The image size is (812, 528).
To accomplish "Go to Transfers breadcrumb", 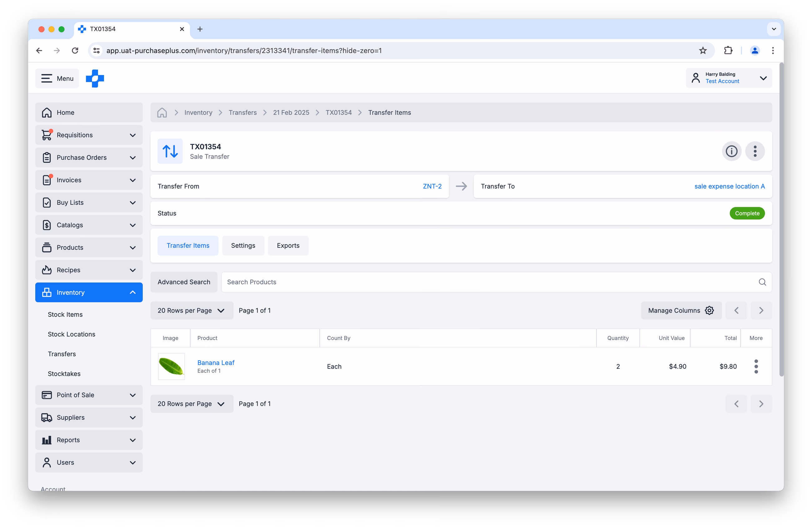I will (x=243, y=112).
